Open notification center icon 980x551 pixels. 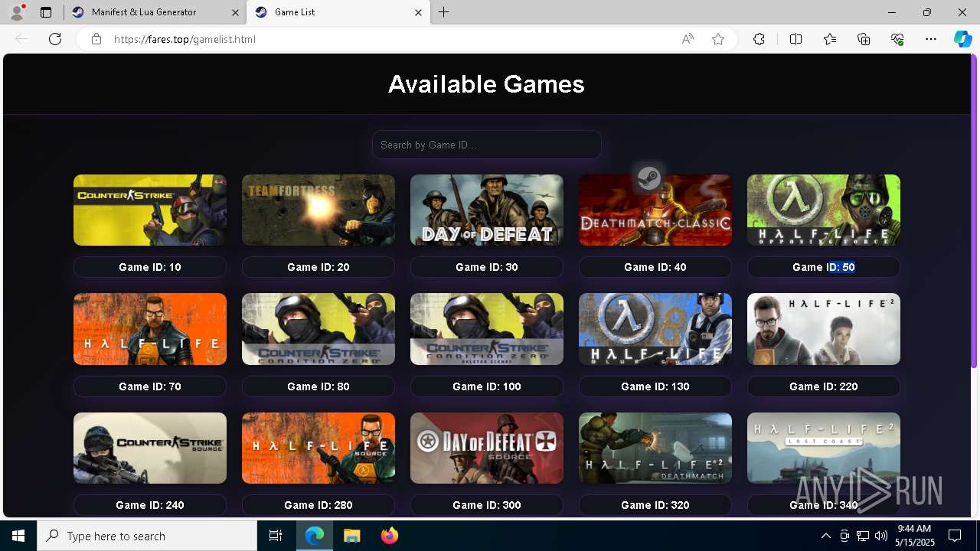click(x=955, y=536)
